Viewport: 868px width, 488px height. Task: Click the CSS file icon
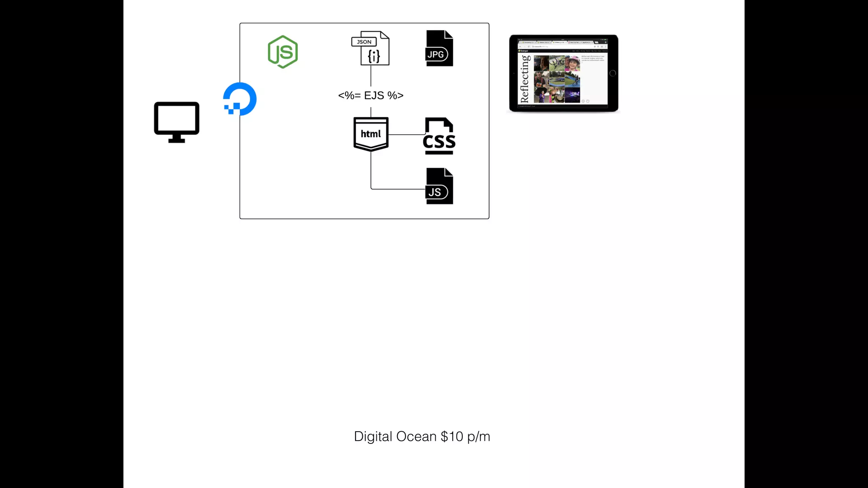(439, 136)
